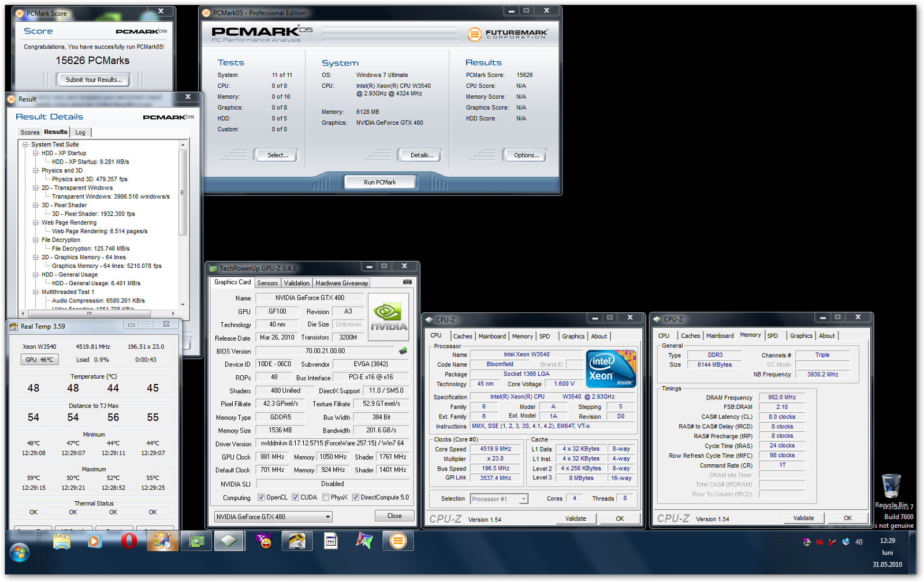Open Windows Explorer from the taskbar
924x582 pixels.
point(61,542)
